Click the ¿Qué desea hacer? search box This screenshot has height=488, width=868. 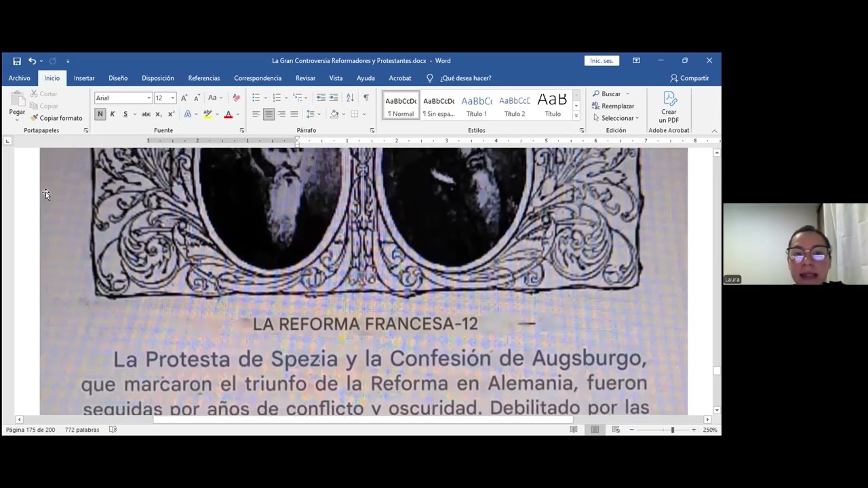click(466, 78)
